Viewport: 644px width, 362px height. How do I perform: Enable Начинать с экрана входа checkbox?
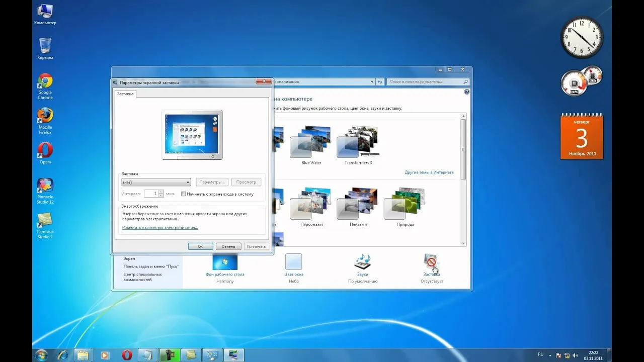184,194
